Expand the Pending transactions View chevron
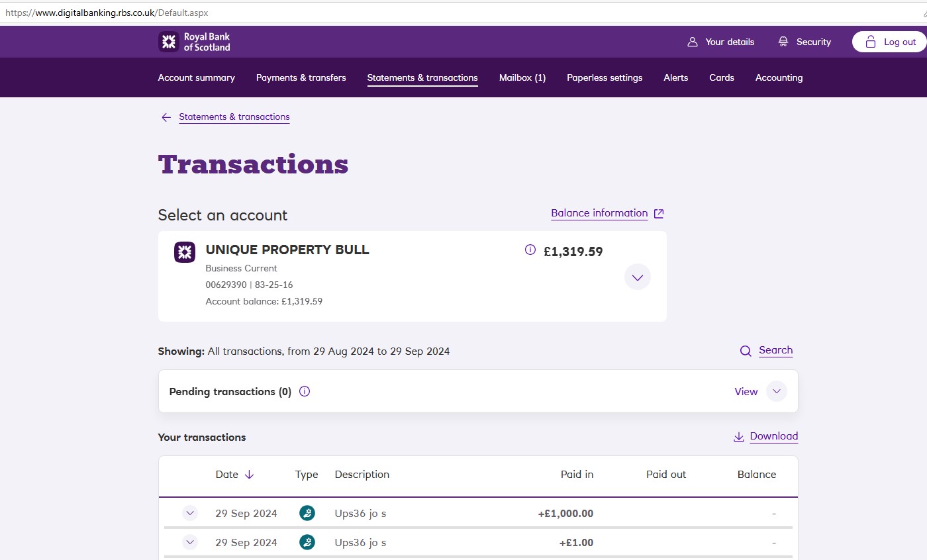The height and width of the screenshot is (560, 927). coord(777,391)
